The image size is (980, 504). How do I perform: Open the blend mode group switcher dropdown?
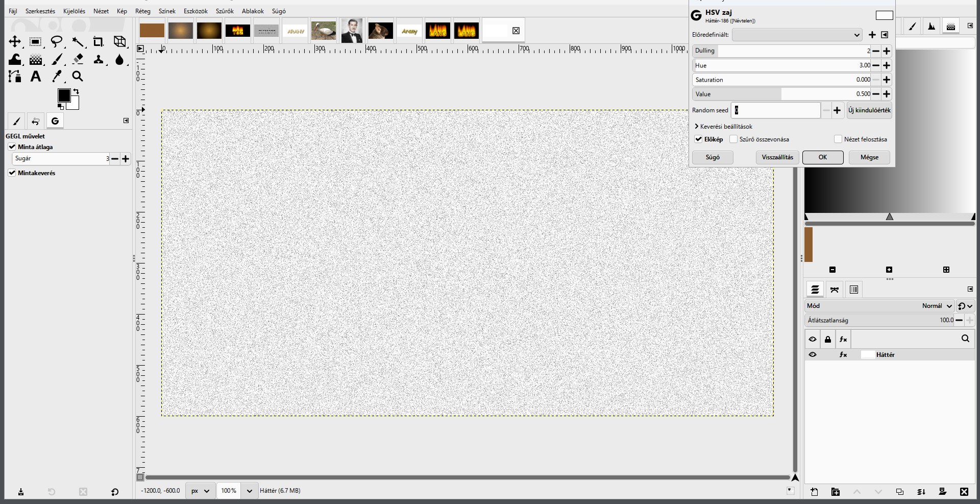coord(965,306)
